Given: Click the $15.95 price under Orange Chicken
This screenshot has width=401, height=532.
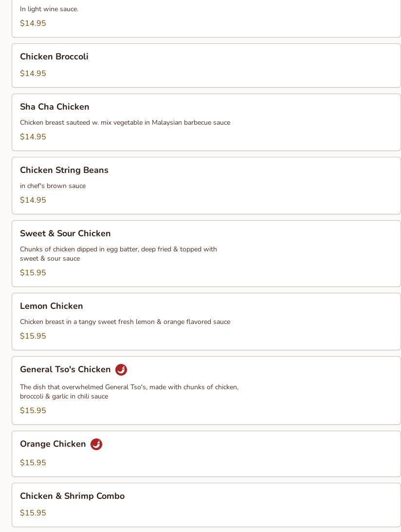Looking at the screenshot, I should click(x=33, y=463).
